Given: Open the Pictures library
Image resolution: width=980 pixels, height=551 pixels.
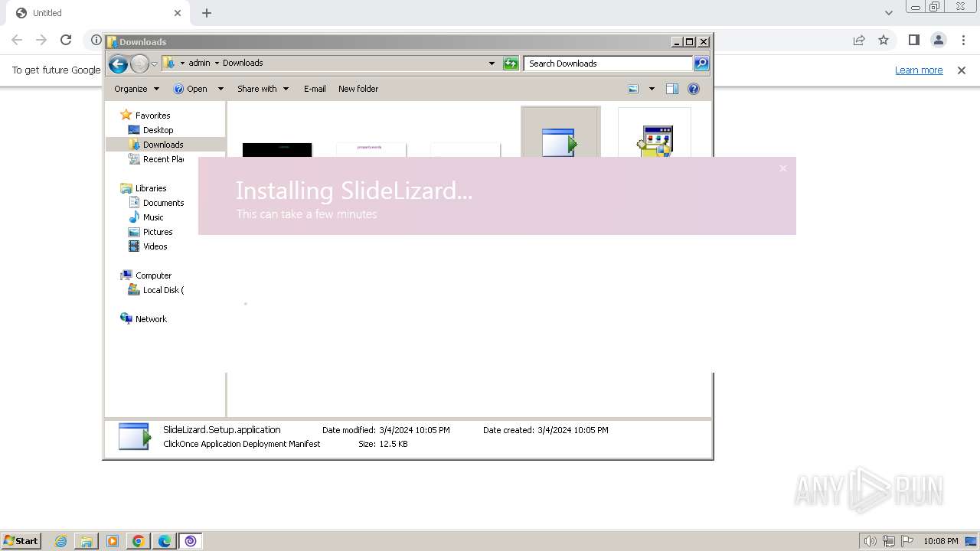Looking at the screenshot, I should 151,232.
